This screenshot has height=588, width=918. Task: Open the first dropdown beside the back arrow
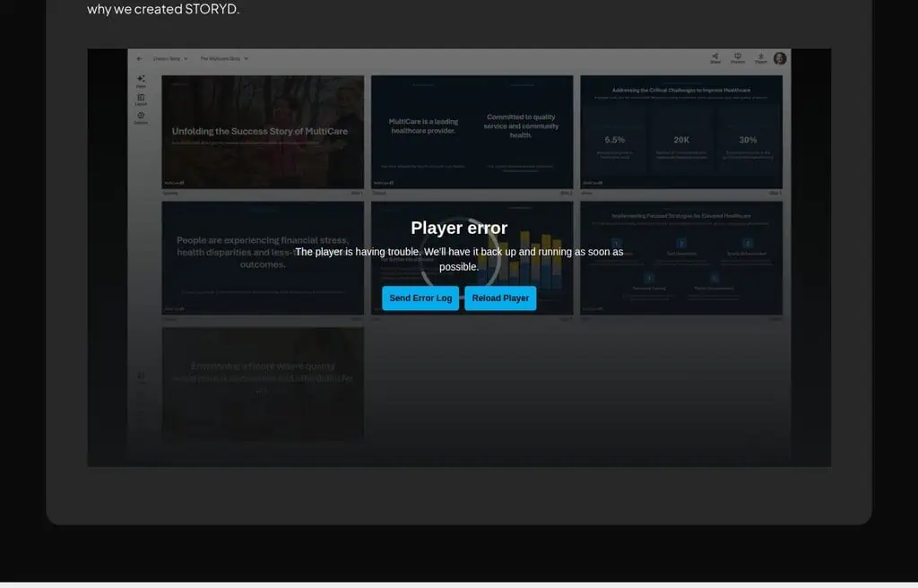click(x=170, y=58)
